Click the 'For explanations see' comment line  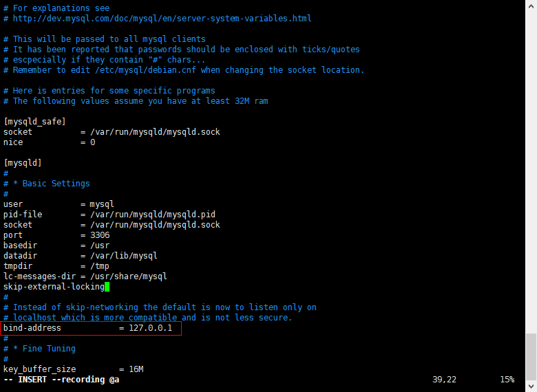pos(56,8)
